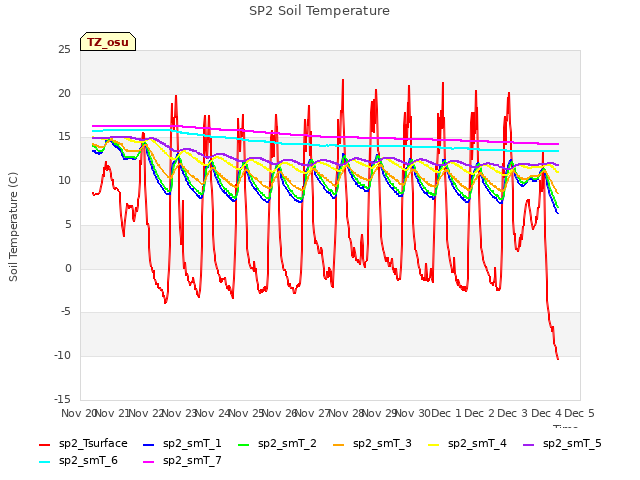This screenshot has height=480, width=640.
Task: Toggle sp2_smT_4 legend entry
Action: (x=467, y=444)
